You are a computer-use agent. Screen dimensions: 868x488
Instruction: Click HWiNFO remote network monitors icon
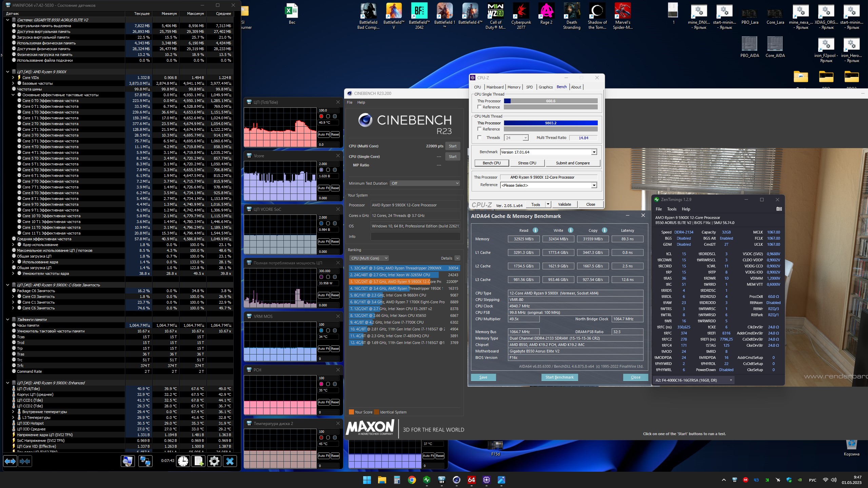[145, 461]
